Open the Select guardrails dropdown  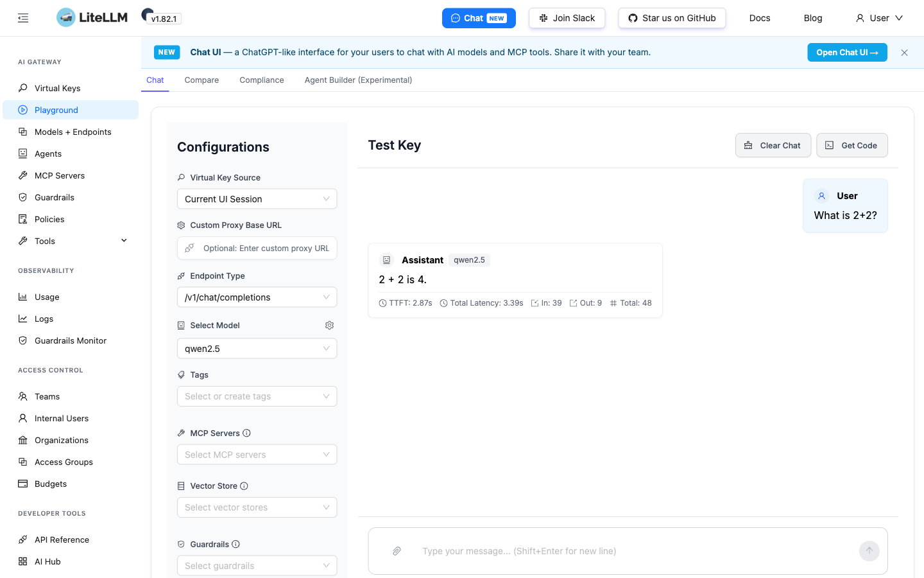click(257, 566)
